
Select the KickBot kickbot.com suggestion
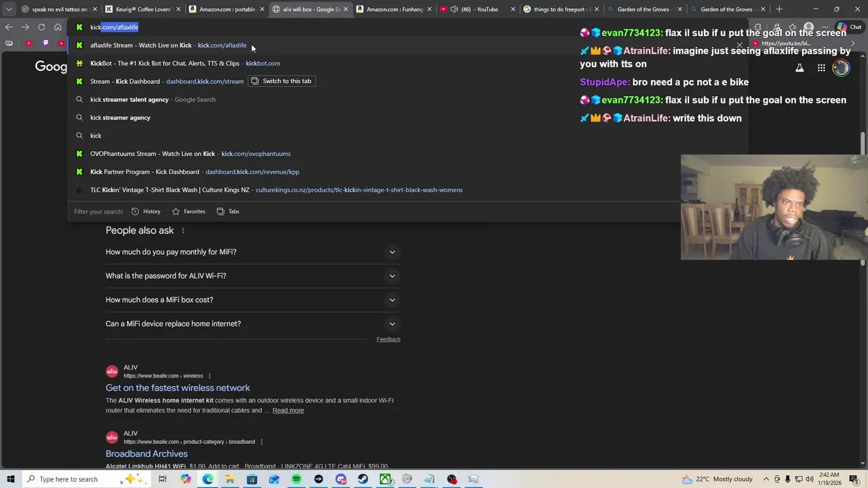tap(407, 63)
